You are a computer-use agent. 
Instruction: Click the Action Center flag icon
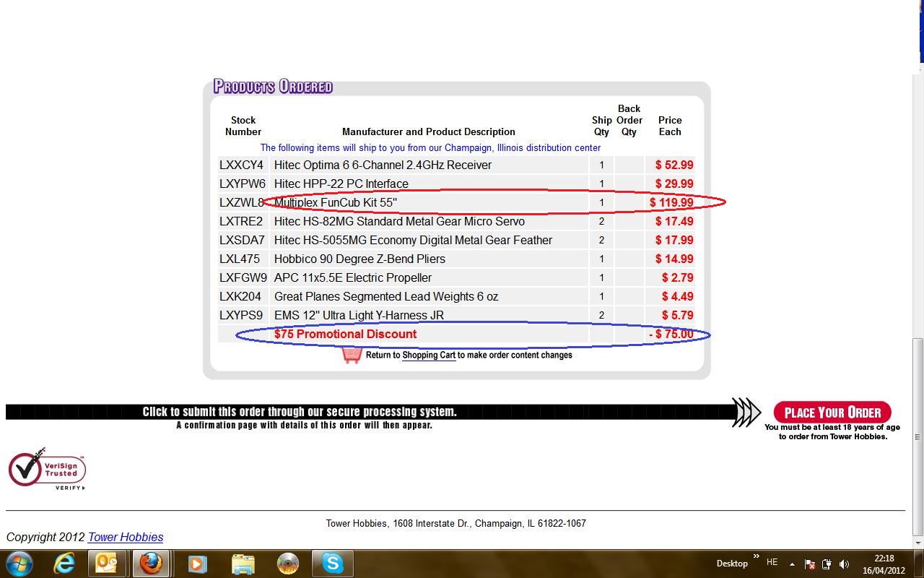pyautogui.click(x=810, y=564)
